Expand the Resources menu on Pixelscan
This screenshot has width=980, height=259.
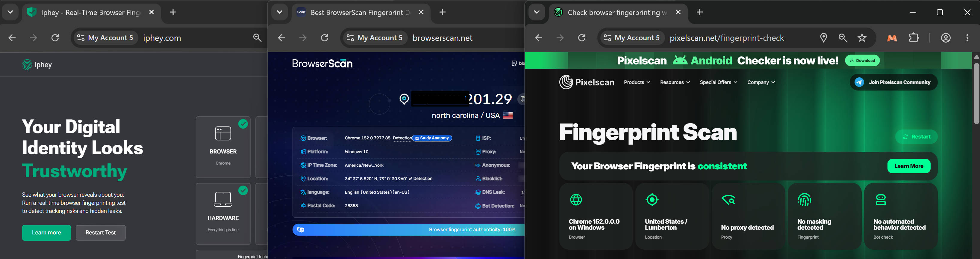tap(675, 82)
